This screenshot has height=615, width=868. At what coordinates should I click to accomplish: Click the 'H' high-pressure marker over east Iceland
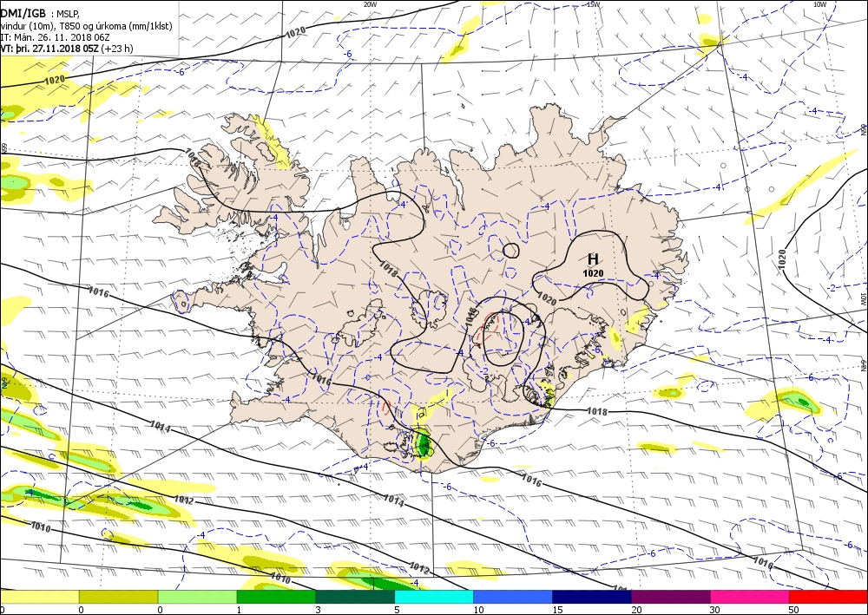[x=593, y=258]
